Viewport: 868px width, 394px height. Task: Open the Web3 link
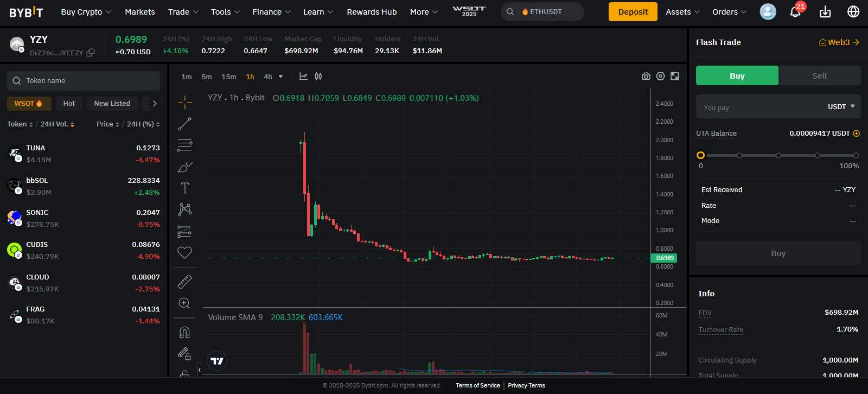839,42
